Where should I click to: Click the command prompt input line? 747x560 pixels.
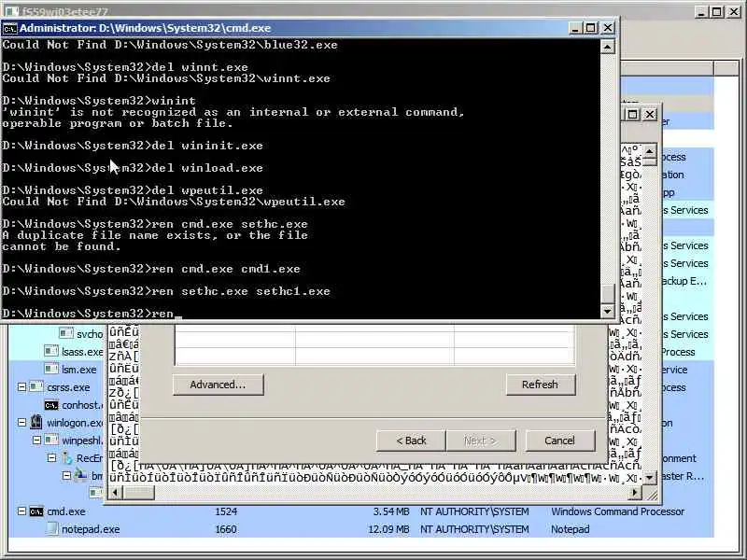tap(300, 314)
